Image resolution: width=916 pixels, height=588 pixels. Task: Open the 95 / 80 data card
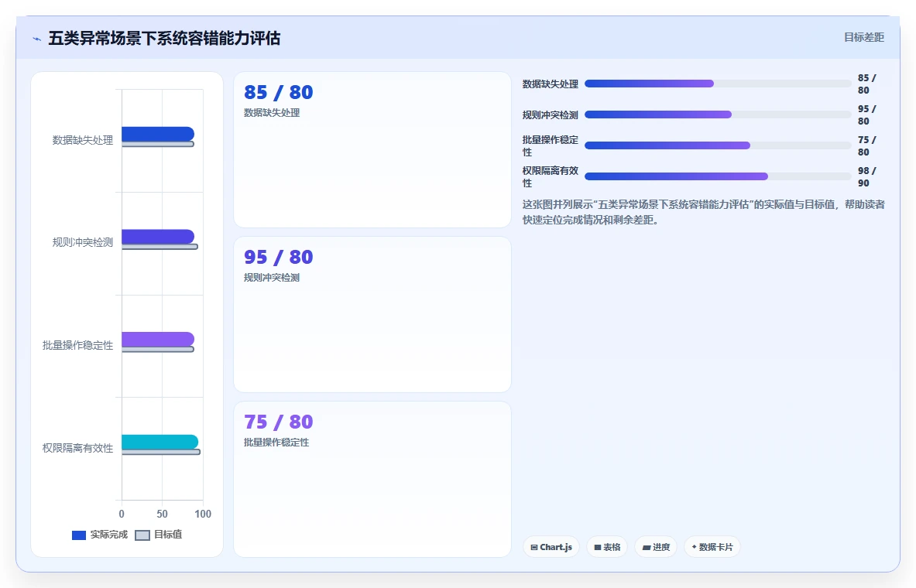[x=372, y=314]
